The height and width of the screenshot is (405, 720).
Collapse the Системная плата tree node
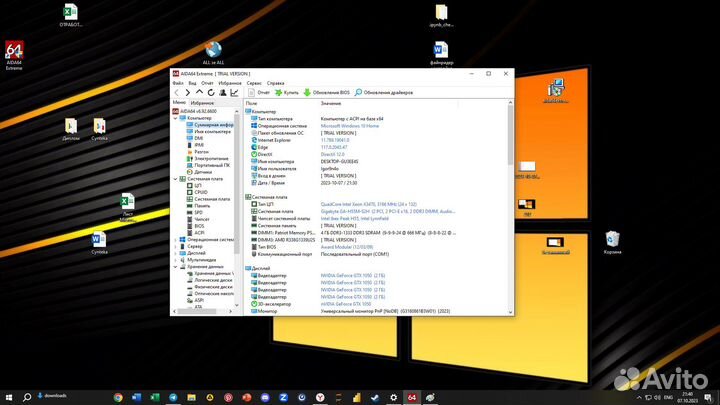click(x=175, y=179)
